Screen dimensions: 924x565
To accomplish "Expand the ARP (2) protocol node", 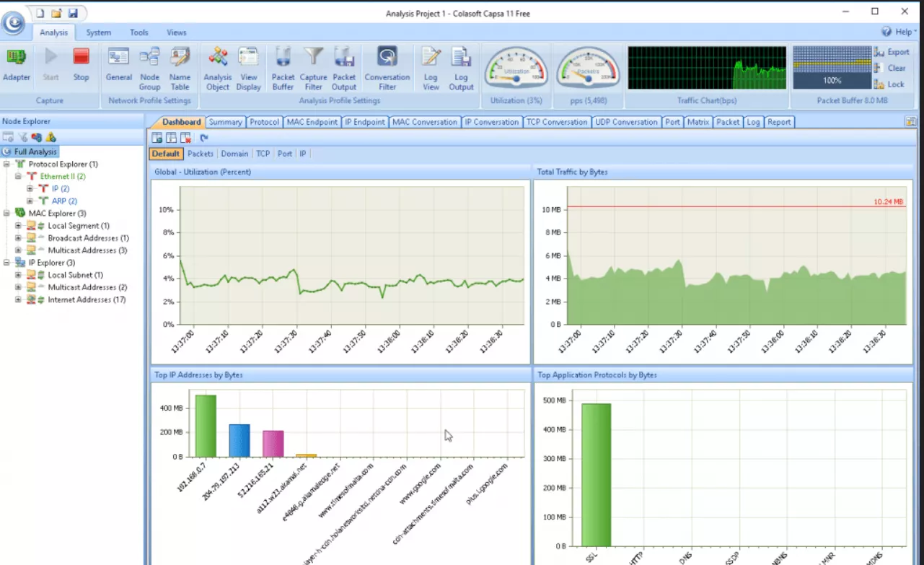I will pos(30,201).
